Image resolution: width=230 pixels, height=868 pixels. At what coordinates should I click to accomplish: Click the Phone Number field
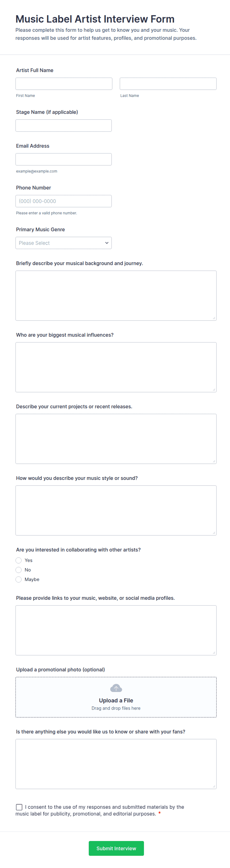pos(64,201)
